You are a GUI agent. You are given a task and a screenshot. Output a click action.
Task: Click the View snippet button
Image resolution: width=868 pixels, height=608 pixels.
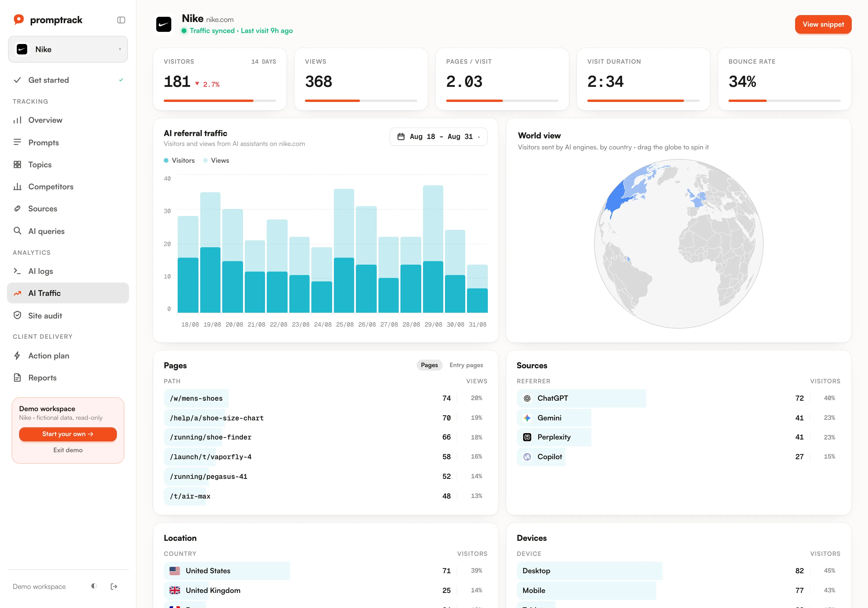point(823,24)
